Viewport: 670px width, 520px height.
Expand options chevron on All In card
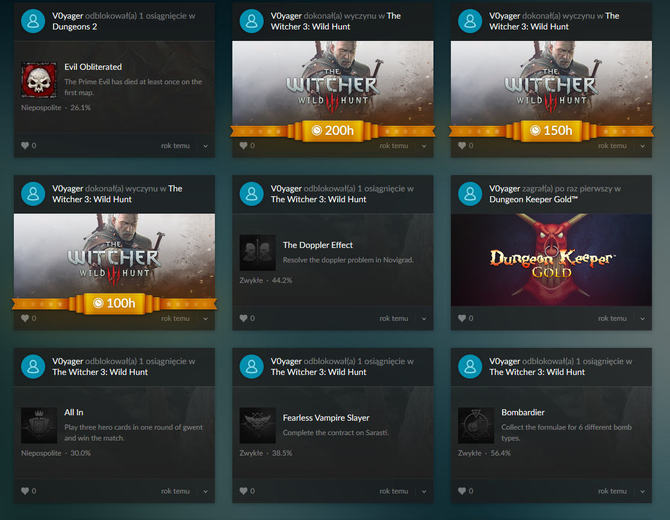click(206, 492)
